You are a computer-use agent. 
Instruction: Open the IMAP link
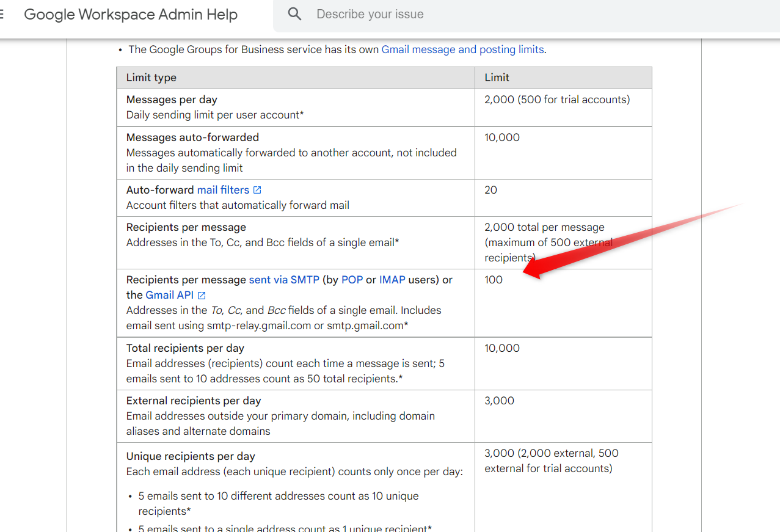(x=392, y=280)
